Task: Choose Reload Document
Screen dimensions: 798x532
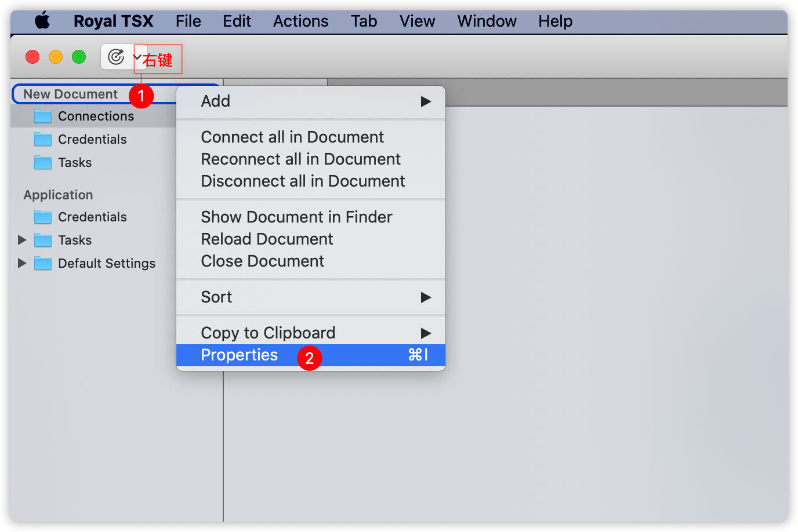Action: point(311,239)
